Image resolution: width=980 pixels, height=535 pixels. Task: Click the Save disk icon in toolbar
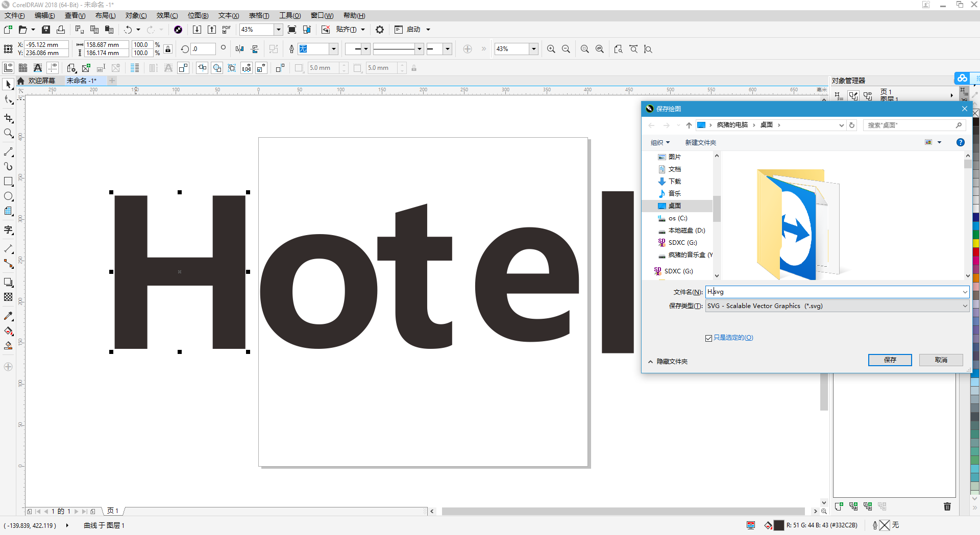point(46,30)
